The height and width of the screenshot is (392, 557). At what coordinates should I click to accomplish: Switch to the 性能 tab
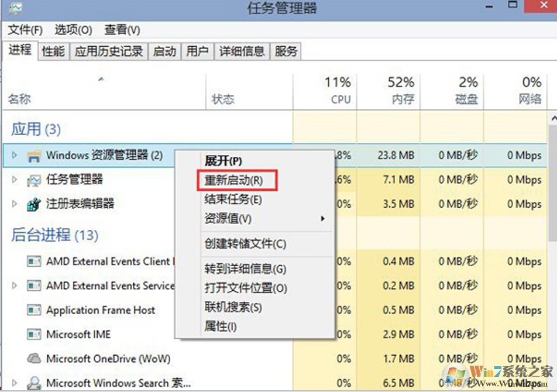(53, 51)
